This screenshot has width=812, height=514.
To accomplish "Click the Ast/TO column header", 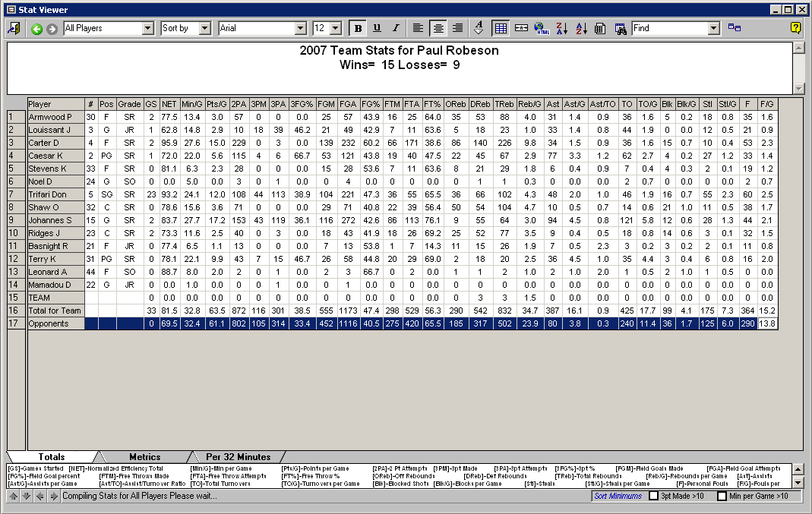I will coord(603,104).
